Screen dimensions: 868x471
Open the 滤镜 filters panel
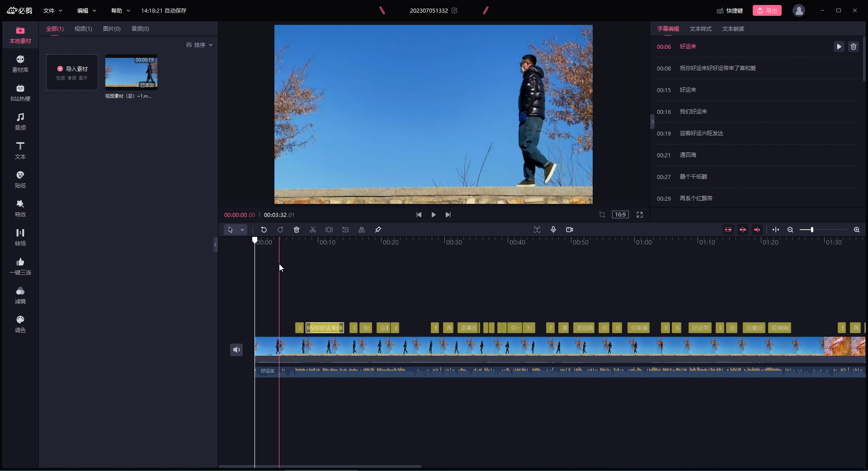point(20,295)
